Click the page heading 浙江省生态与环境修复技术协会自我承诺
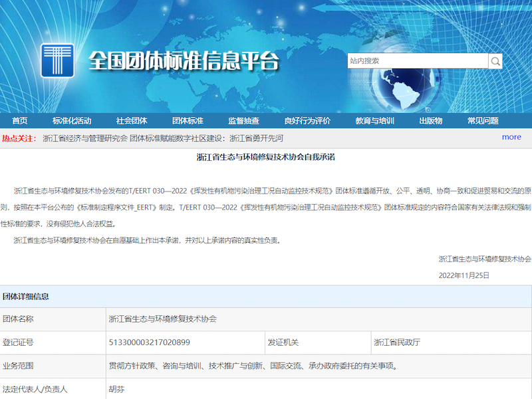 click(x=265, y=157)
